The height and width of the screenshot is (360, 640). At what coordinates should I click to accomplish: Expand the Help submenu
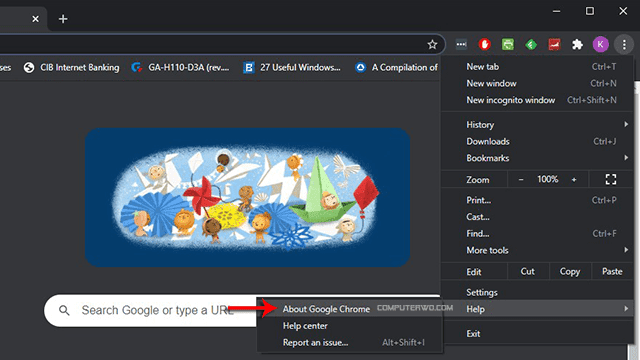tap(537, 309)
